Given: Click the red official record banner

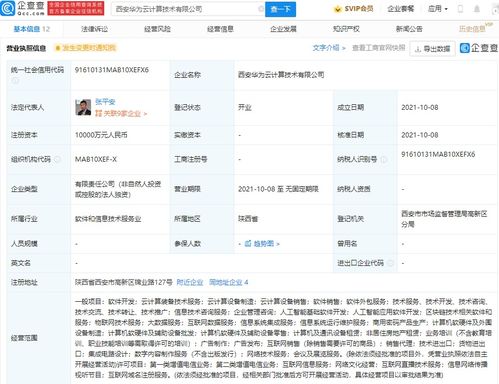Looking at the screenshot, I should pyautogui.click(x=76, y=8).
